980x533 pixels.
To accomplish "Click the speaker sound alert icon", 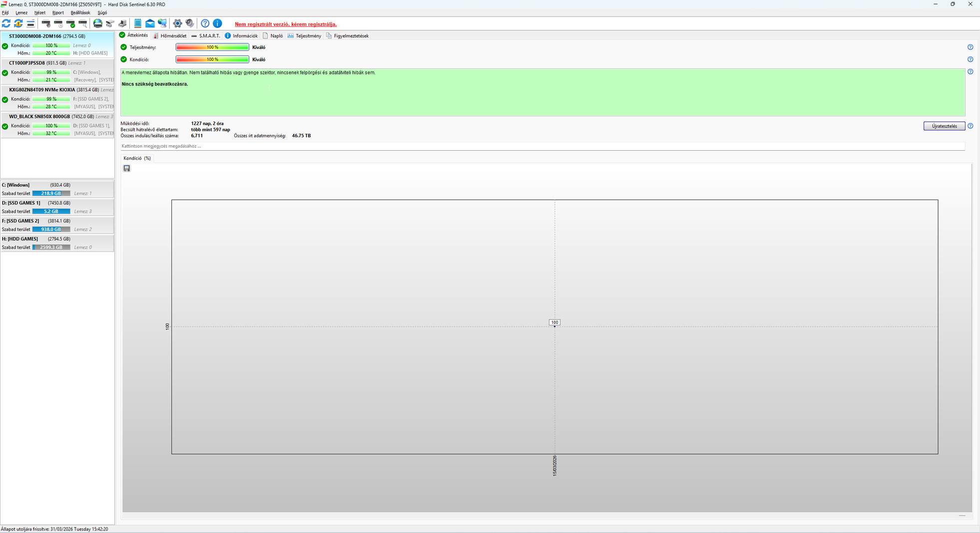I will (x=190, y=23).
